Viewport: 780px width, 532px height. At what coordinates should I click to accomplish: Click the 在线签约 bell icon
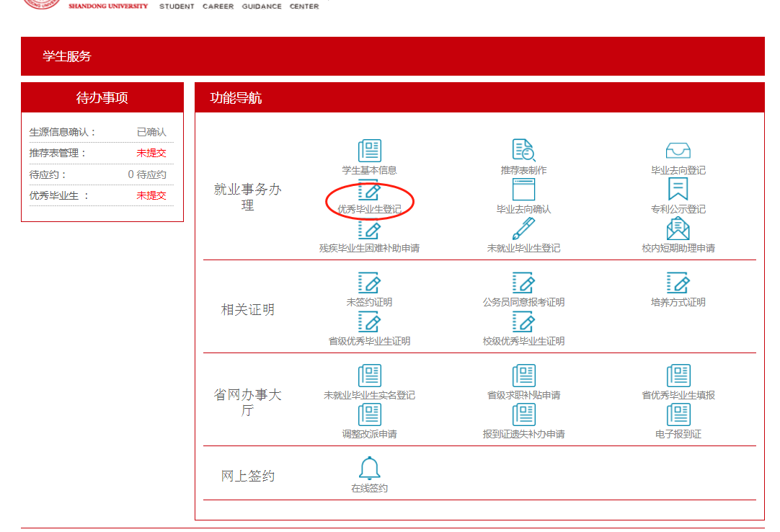[369, 468]
